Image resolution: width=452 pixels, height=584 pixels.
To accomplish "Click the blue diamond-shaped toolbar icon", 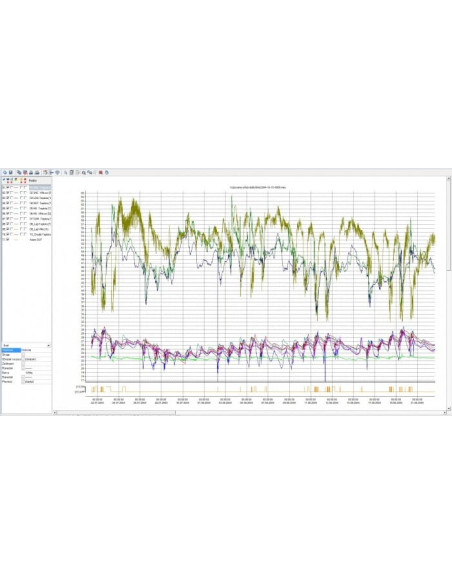I will pos(57,172).
